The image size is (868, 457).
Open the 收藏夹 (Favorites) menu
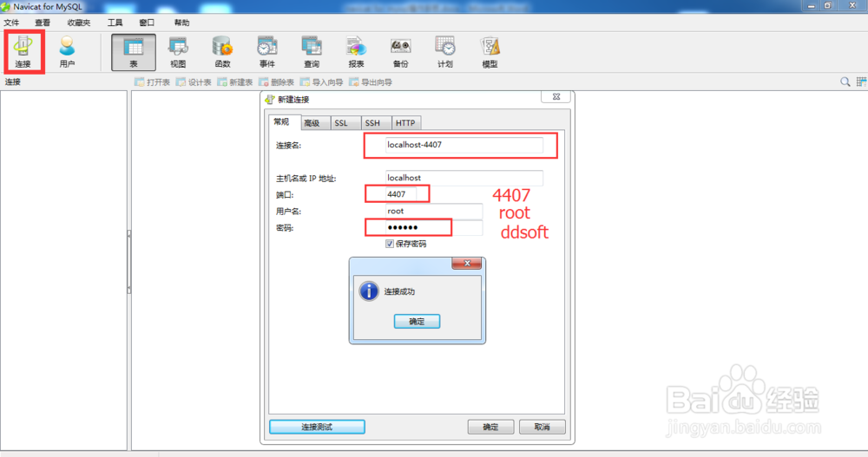click(79, 23)
